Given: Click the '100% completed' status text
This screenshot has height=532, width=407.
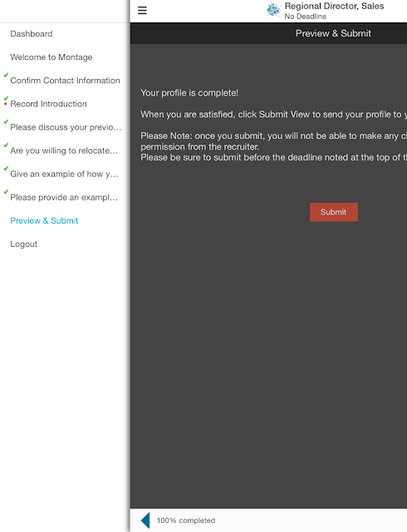Looking at the screenshot, I should (186, 520).
